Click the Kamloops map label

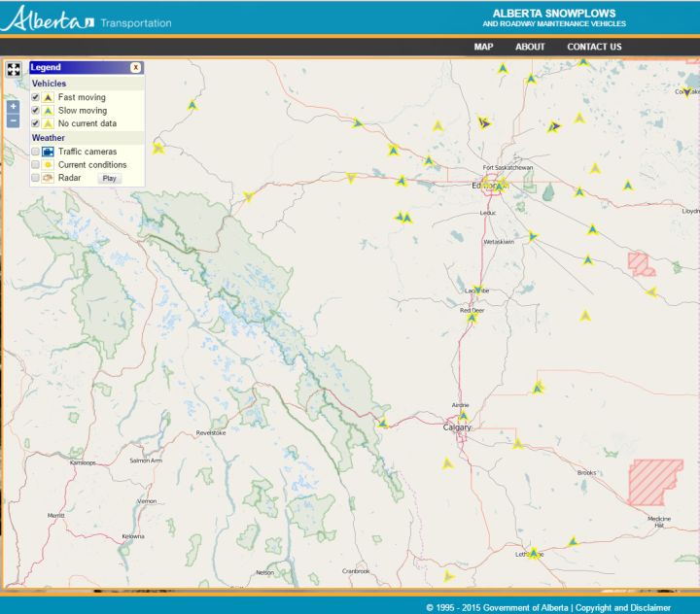point(83,462)
